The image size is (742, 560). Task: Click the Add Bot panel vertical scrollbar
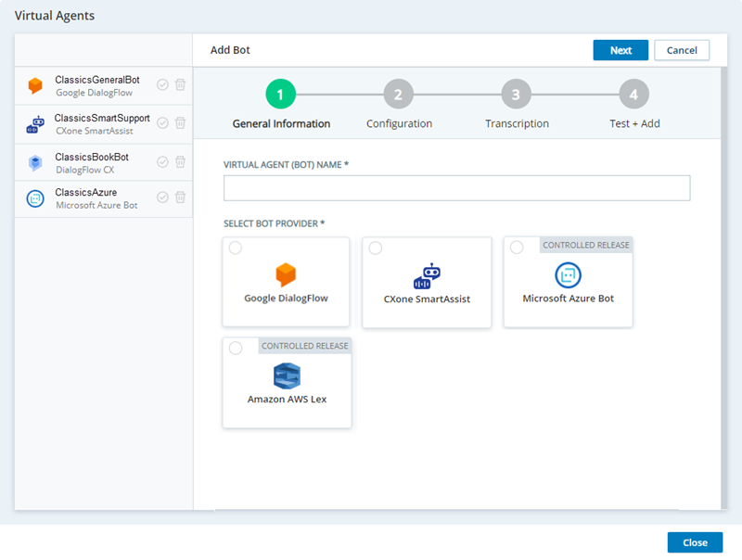(723, 288)
